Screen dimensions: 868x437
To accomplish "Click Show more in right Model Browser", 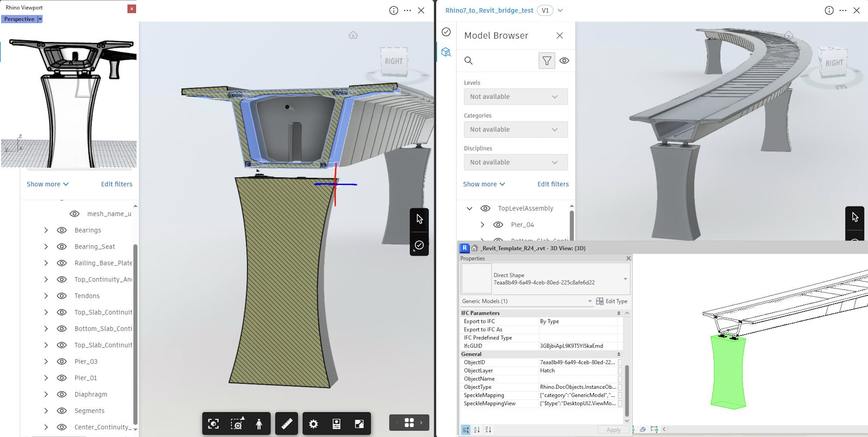I will 484,184.
